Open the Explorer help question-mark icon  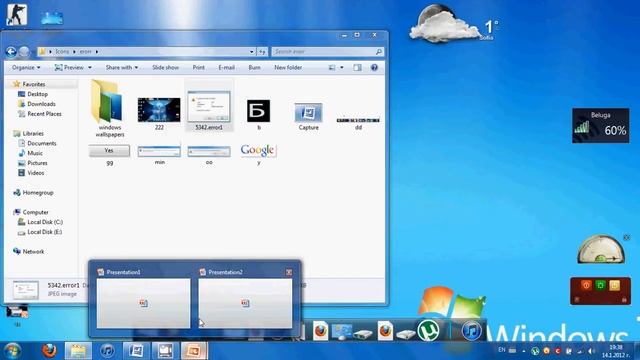tap(374, 68)
